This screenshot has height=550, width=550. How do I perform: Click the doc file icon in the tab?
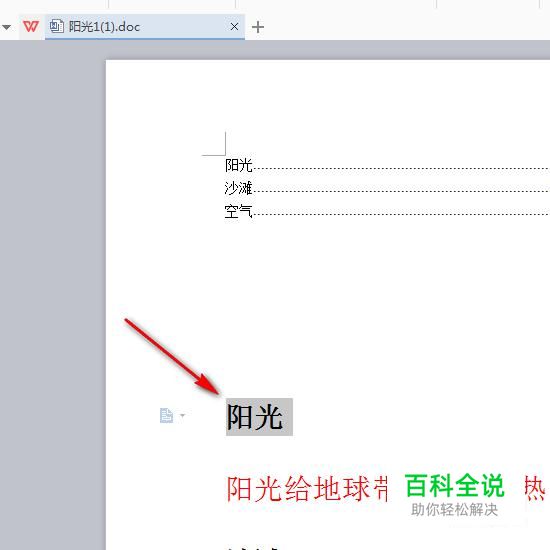[56, 26]
